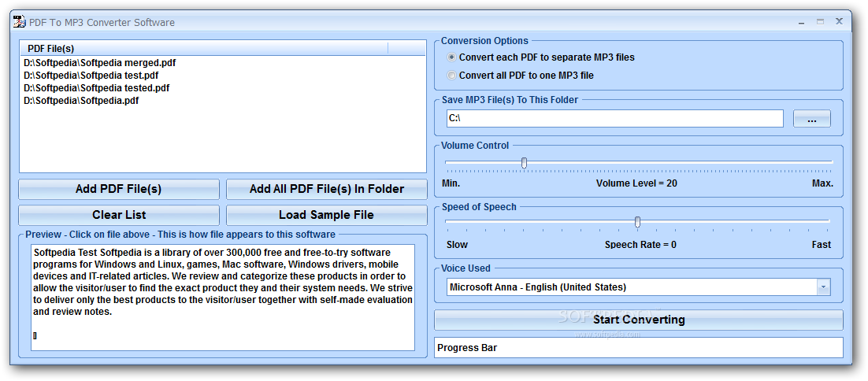Click the Volume Level = 20 label

pyautogui.click(x=636, y=183)
